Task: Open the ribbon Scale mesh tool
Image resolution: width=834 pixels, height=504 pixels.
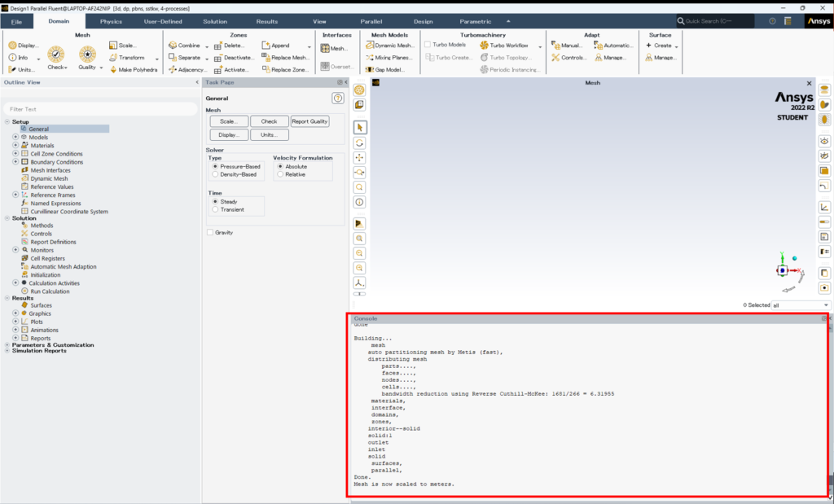Action: tap(123, 46)
